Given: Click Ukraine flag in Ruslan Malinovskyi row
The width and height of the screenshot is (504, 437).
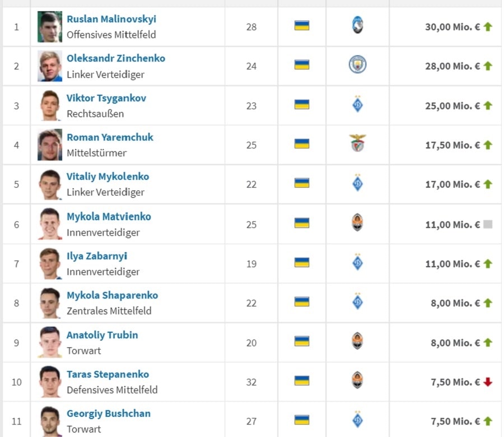Looking at the screenshot, I should pos(302,26).
